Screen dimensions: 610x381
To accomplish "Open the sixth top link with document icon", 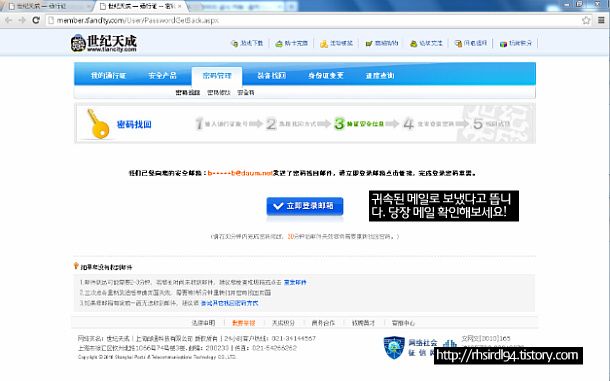I will pos(471,43).
